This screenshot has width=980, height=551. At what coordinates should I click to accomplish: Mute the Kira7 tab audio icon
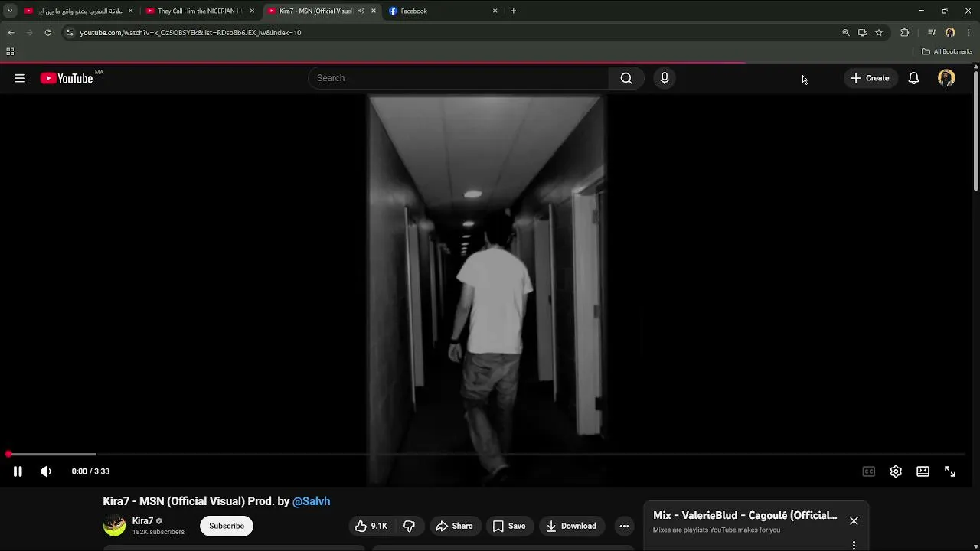(x=361, y=11)
